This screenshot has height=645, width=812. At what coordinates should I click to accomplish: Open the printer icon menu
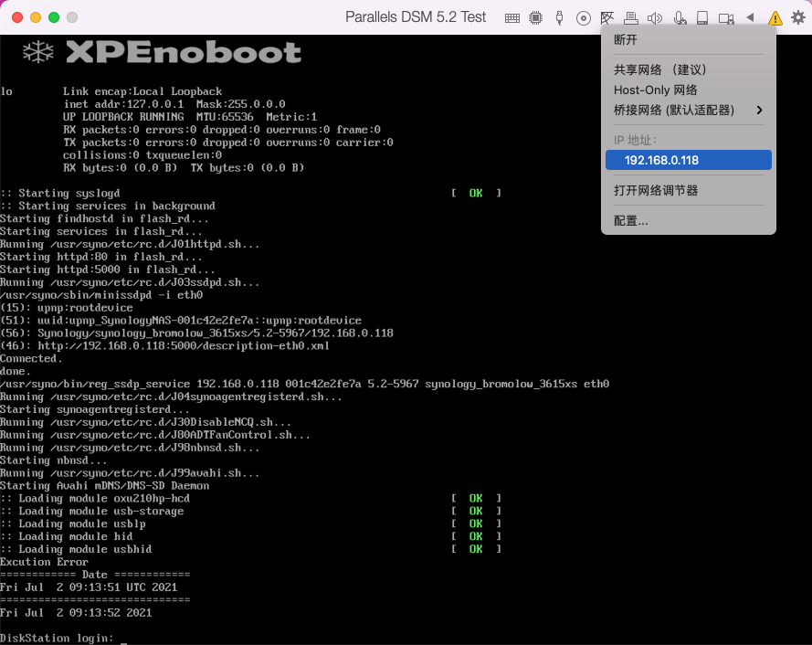pyautogui.click(x=631, y=18)
